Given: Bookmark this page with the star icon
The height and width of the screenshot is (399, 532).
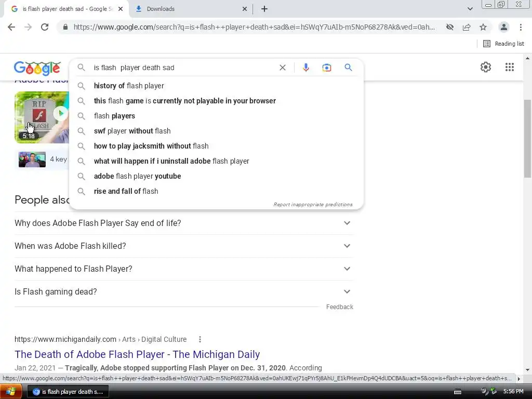Looking at the screenshot, I should (x=483, y=27).
